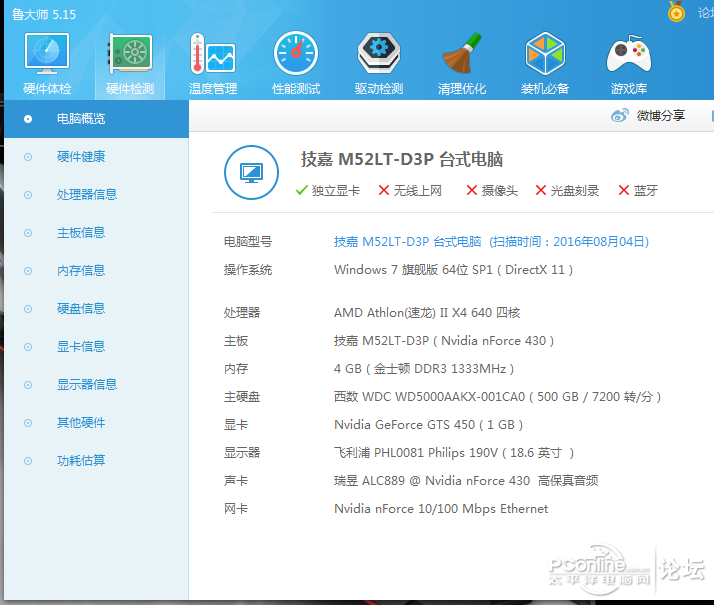Select 电脑概览 in the sidebar
Viewport: 714px width, 605px height.
97,119
